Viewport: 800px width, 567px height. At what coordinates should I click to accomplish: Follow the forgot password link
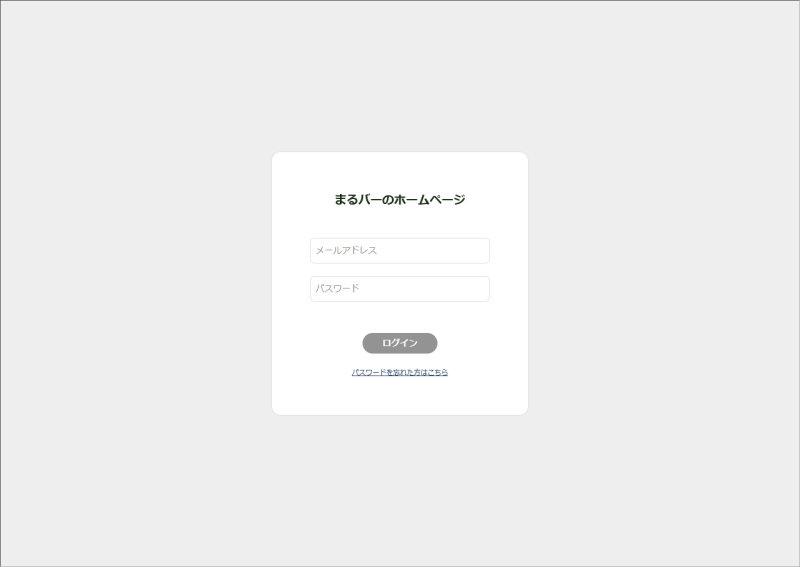pos(399,373)
